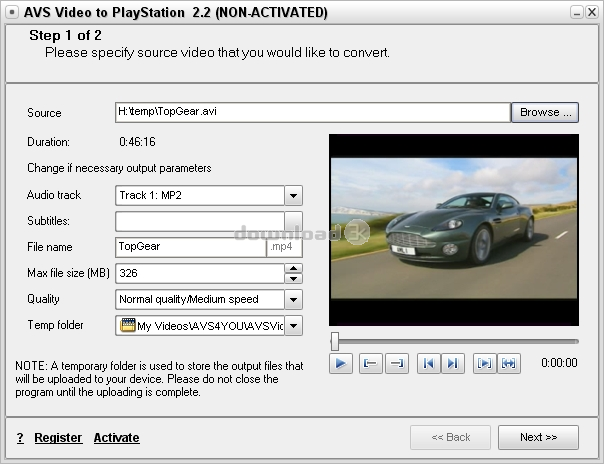This screenshot has height=464, width=604.
Task: Set the mark-out end point
Action: pos(397,363)
